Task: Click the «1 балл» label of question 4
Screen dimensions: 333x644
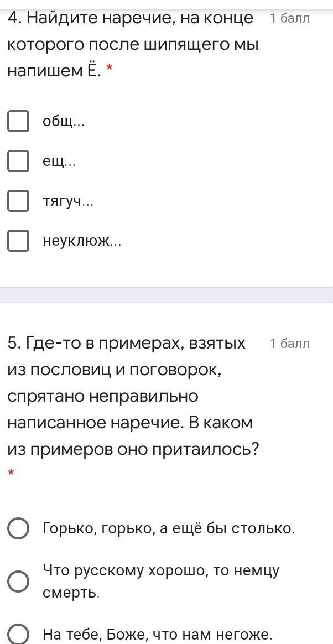Action: [290, 19]
